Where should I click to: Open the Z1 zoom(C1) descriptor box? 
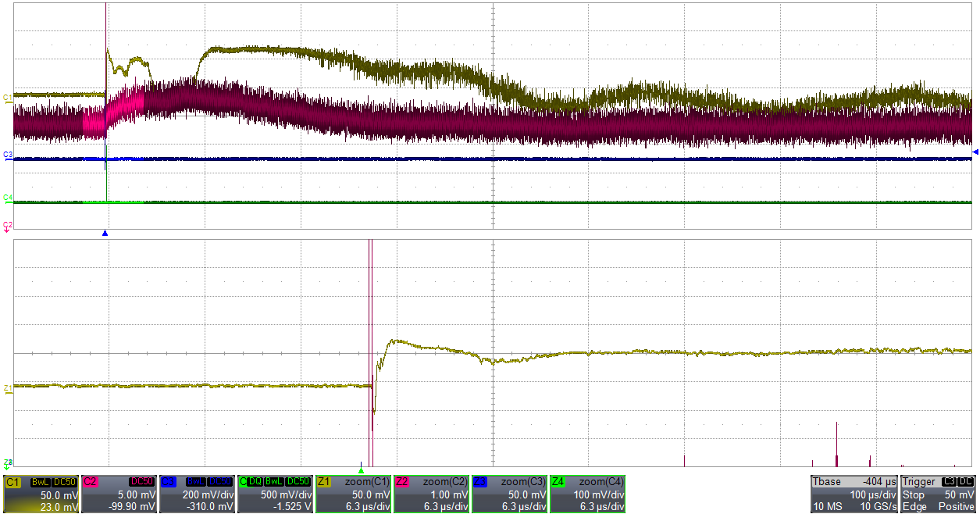click(354, 494)
